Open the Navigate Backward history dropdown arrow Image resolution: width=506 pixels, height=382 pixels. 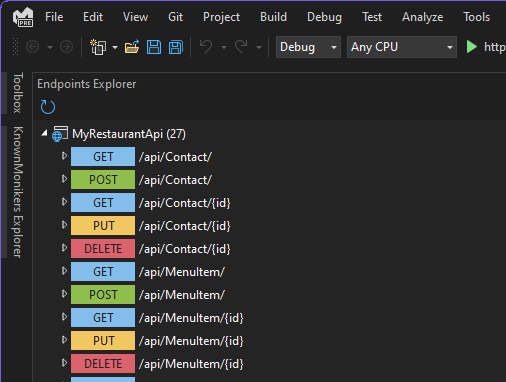click(50, 48)
